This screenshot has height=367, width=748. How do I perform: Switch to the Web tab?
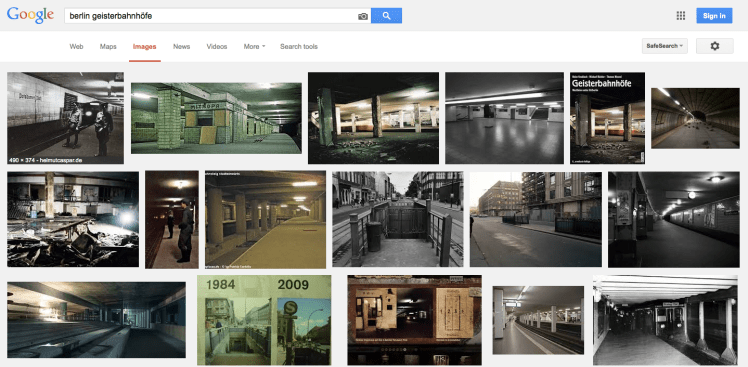pos(76,47)
